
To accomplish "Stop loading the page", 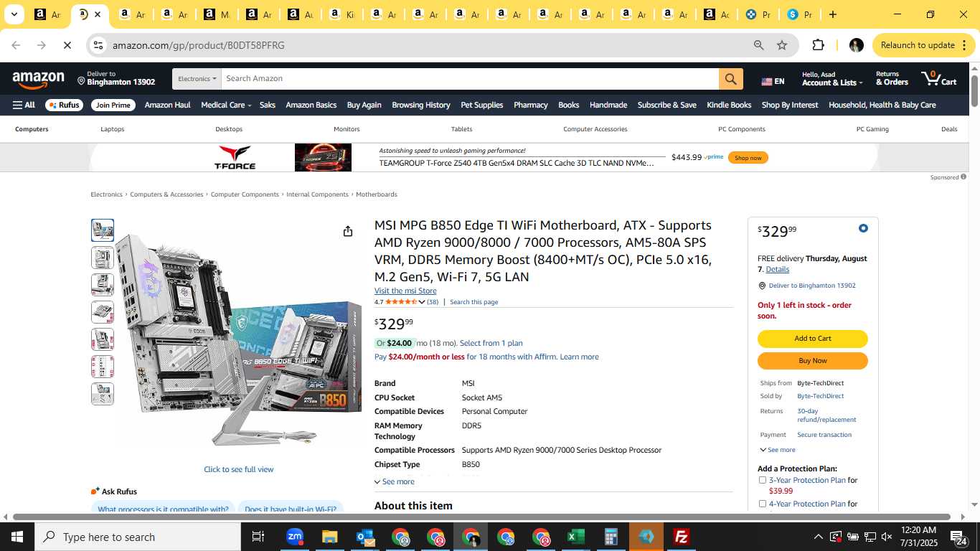I will coord(67,45).
